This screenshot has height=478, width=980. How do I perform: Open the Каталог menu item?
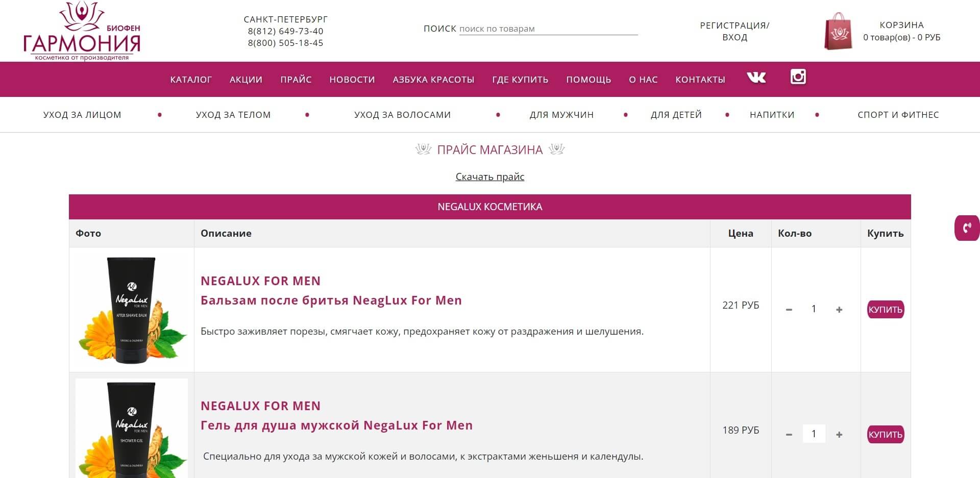pos(191,80)
